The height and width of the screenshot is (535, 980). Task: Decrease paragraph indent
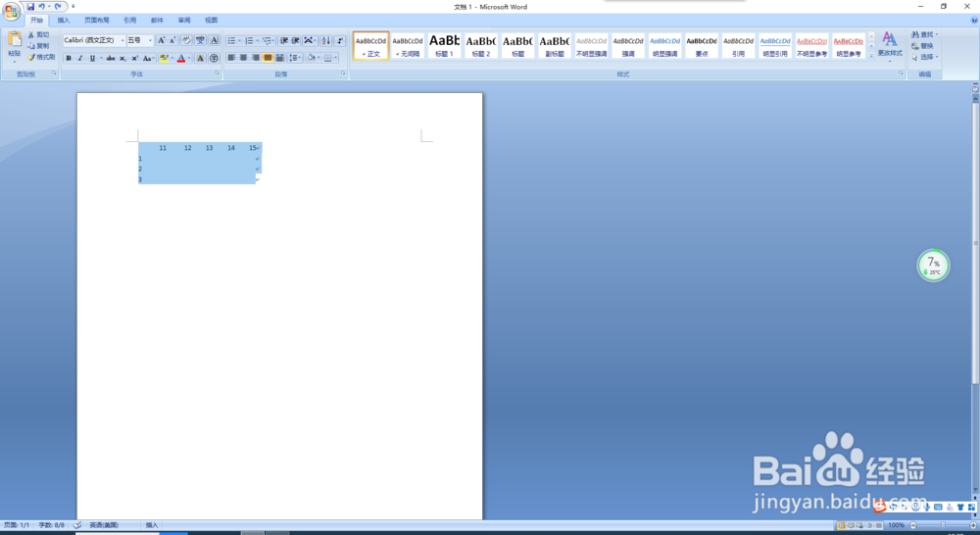pos(284,40)
